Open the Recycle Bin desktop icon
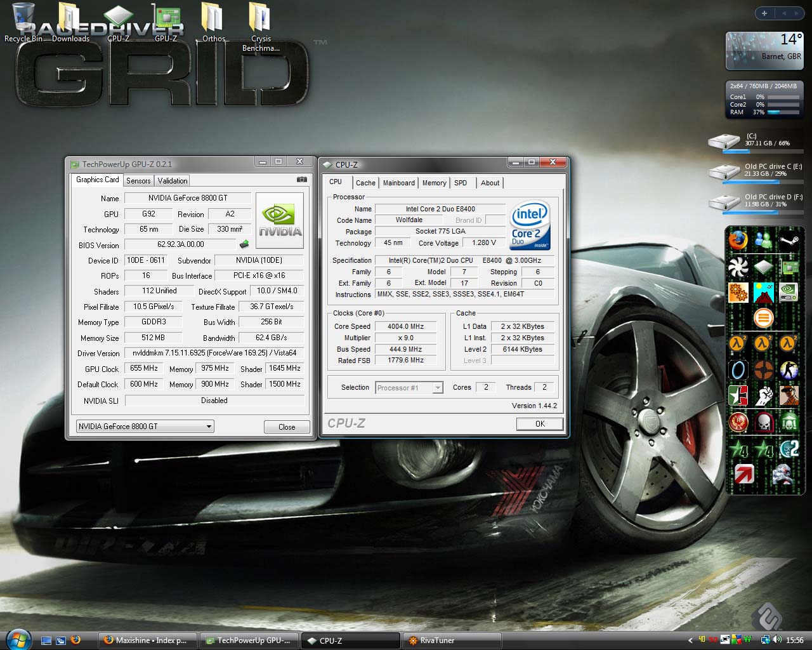Screen dimensions: 812x650 tap(23, 23)
